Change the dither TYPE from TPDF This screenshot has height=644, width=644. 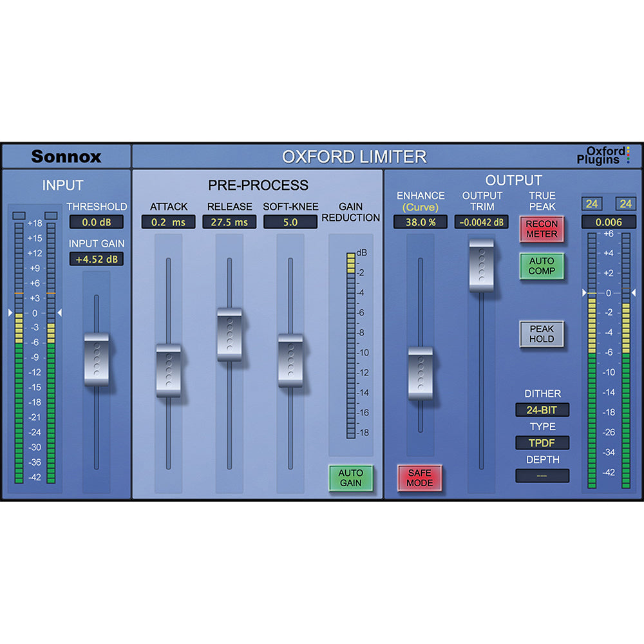click(x=542, y=443)
